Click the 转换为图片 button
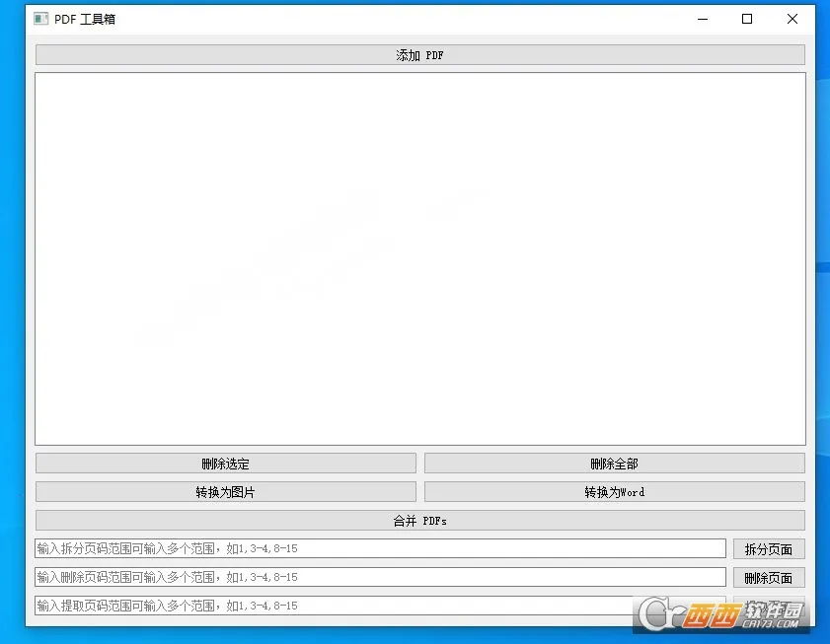The image size is (830, 644). 225,491
